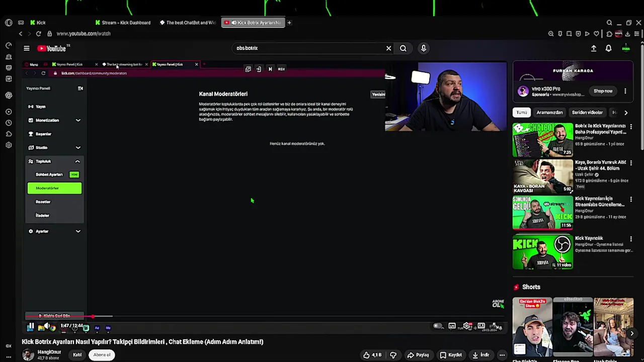Open the Kaya-Boran Kavgası video thumbnail
This screenshot has height=362, width=644.
(x=543, y=176)
